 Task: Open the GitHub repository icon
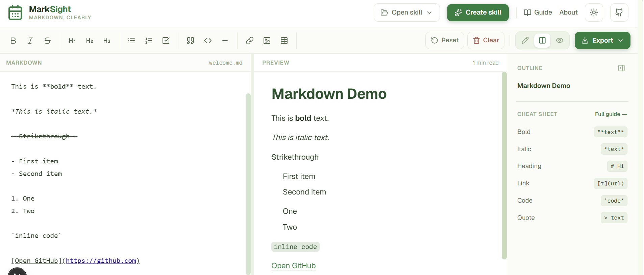[619, 13]
